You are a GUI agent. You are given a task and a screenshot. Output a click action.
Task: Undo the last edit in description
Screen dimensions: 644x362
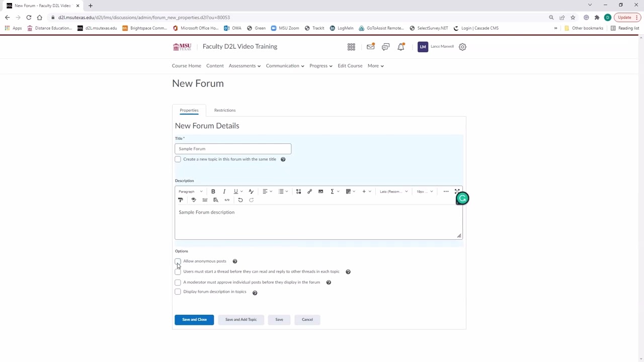240,200
